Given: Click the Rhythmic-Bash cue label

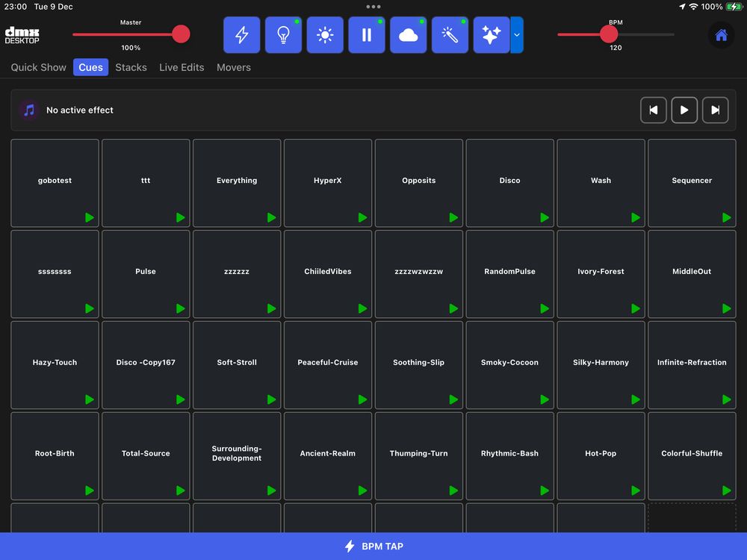Looking at the screenshot, I should click(509, 453).
